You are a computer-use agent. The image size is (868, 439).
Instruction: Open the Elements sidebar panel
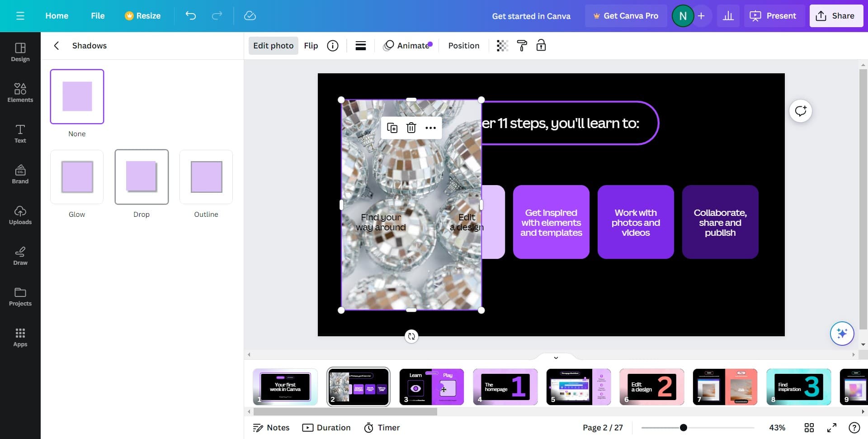click(20, 92)
